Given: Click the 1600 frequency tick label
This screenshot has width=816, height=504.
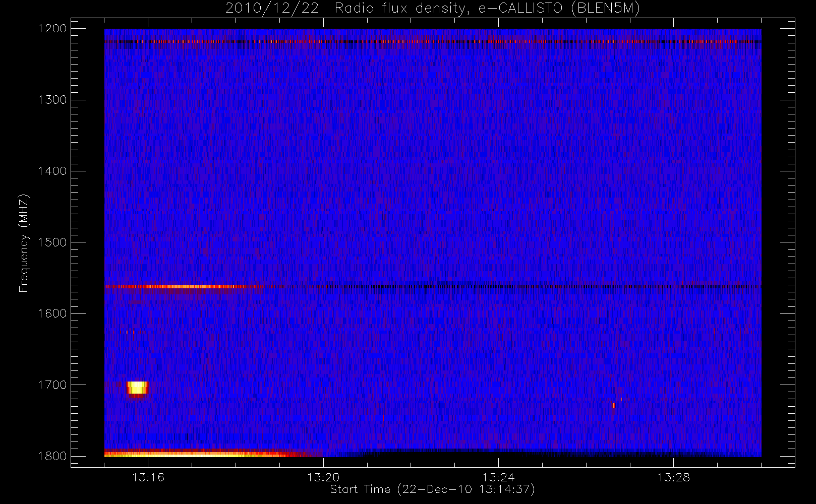Looking at the screenshot, I should pyautogui.click(x=52, y=313).
